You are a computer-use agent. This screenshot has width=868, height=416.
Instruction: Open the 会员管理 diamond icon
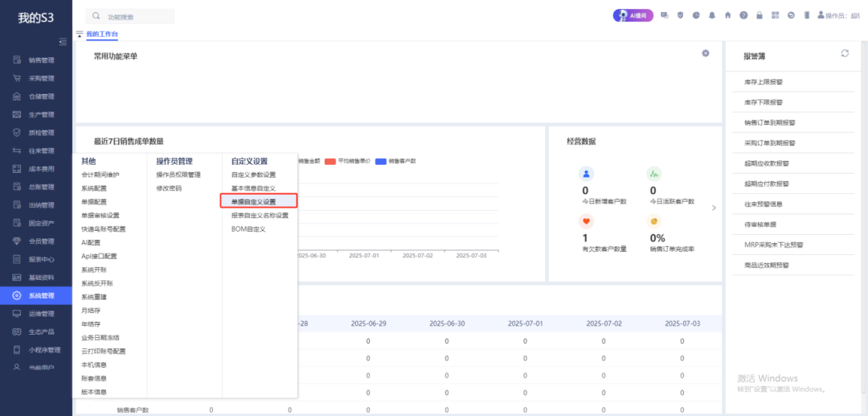coord(17,241)
